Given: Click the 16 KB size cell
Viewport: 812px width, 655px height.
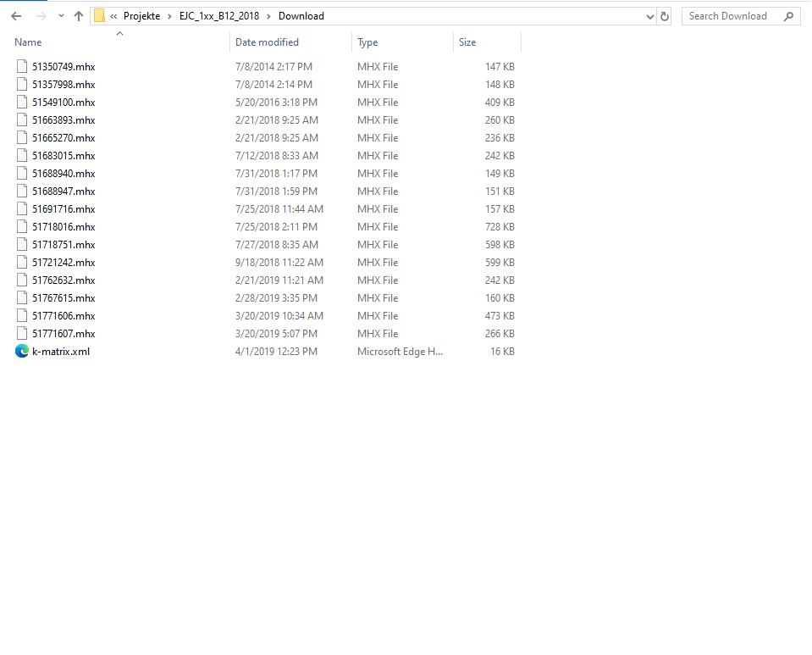Looking at the screenshot, I should coord(502,352).
